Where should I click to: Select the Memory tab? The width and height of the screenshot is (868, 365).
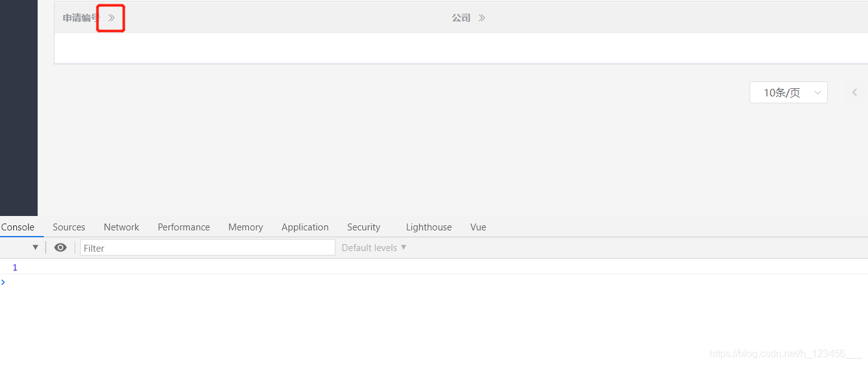coord(246,227)
